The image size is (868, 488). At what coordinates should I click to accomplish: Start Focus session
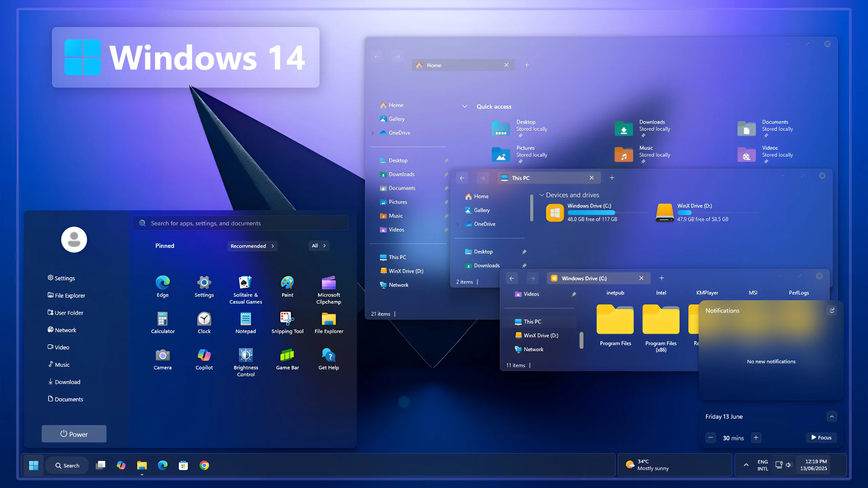[821, 438]
